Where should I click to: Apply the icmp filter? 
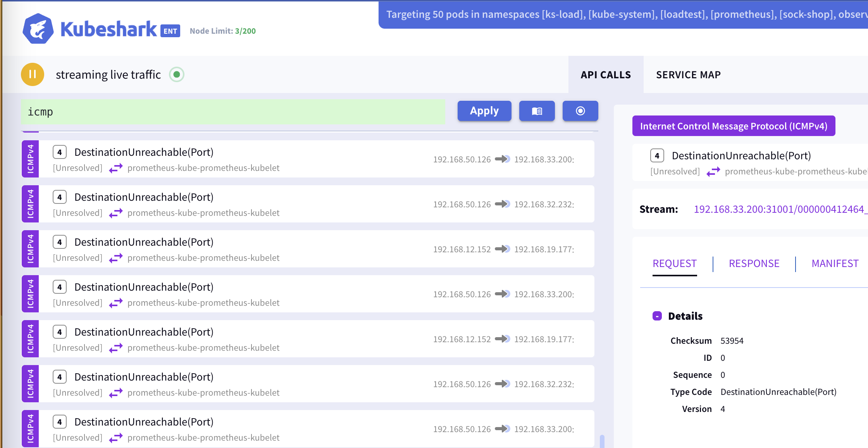tap(484, 111)
